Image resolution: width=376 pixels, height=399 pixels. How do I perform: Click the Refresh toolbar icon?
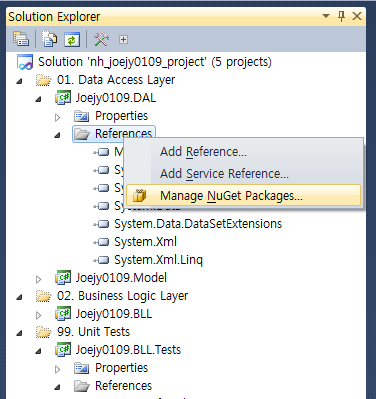[x=72, y=39]
